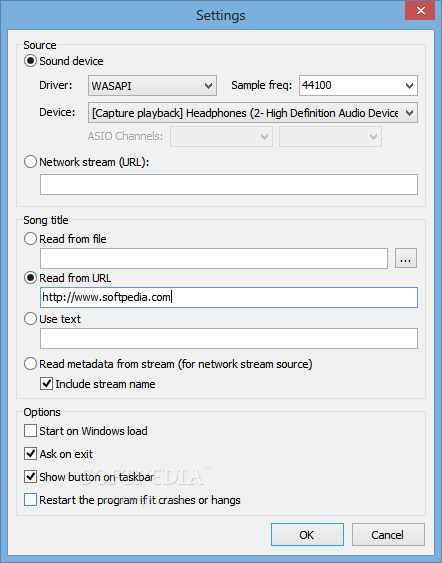The width and height of the screenshot is (442, 563).
Task: Expand the Sample freq combo box
Action: click(358, 85)
